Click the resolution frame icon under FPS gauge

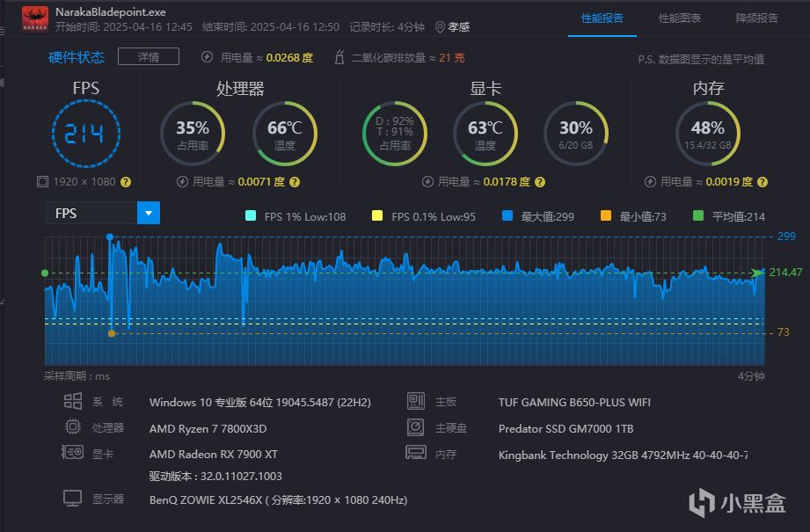[x=42, y=182]
